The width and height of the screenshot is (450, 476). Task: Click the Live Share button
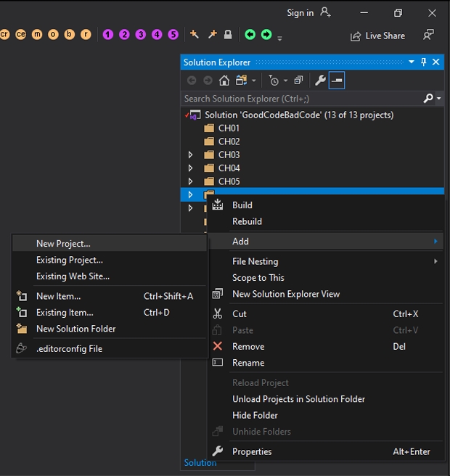pyautogui.click(x=377, y=36)
